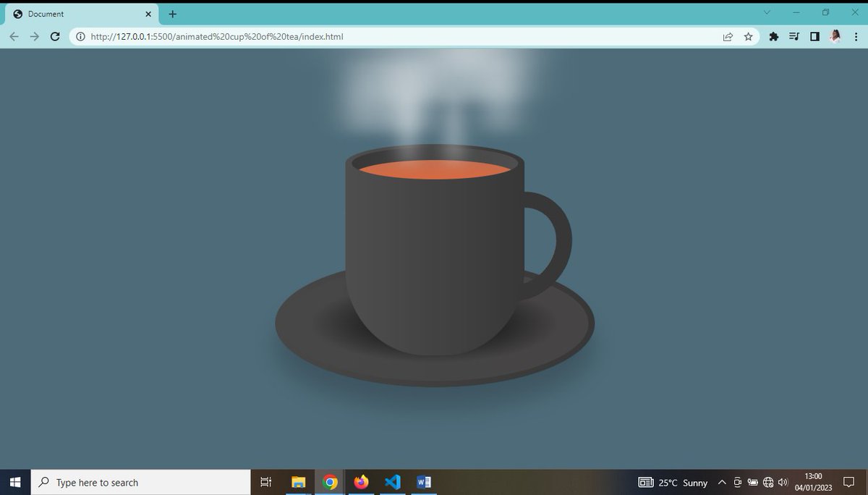Viewport: 868px width, 495px height.
Task: Open the Chrome Extensions menu
Action: click(773, 36)
